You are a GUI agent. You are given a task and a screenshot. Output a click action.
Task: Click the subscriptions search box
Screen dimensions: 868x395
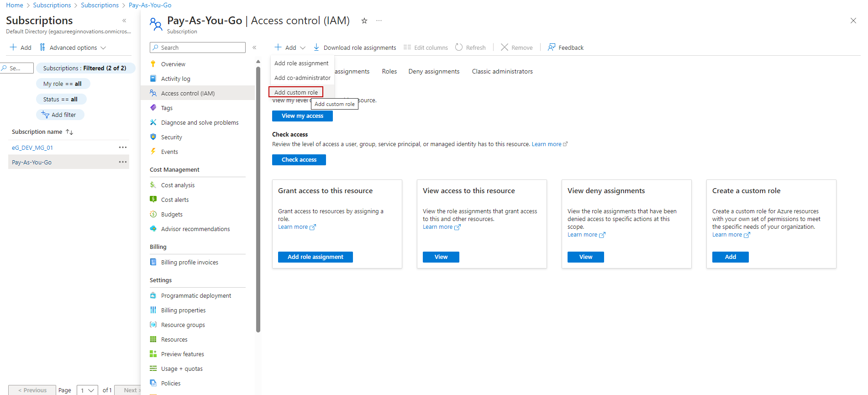tap(17, 68)
